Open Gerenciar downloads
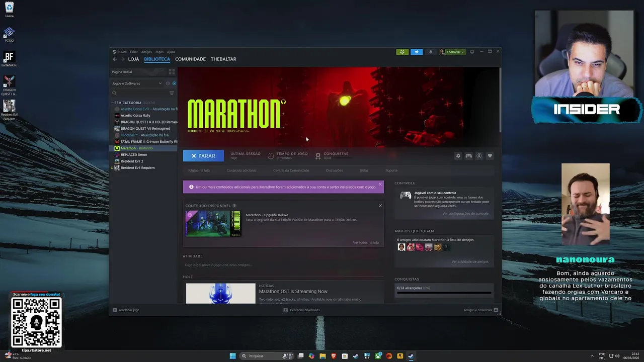The image size is (644, 362). 301,310
